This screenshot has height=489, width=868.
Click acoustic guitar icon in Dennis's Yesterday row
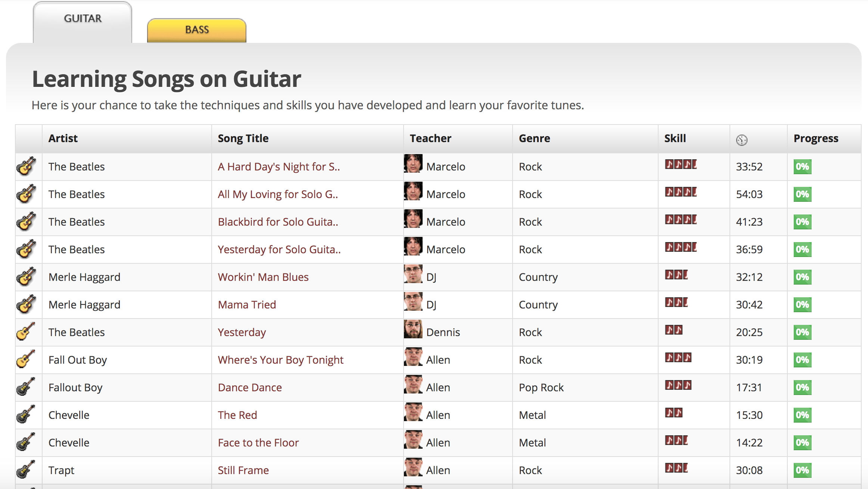[26, 332]
